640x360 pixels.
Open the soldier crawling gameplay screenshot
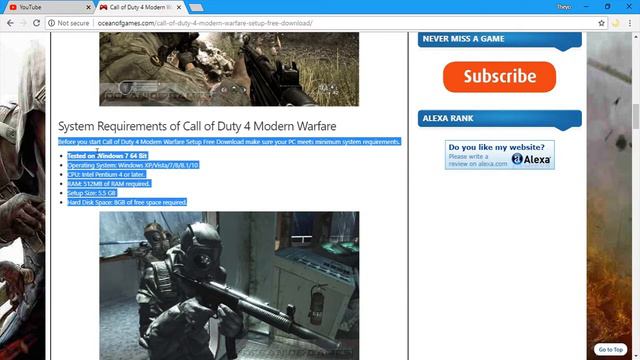(x=229, y=69)
